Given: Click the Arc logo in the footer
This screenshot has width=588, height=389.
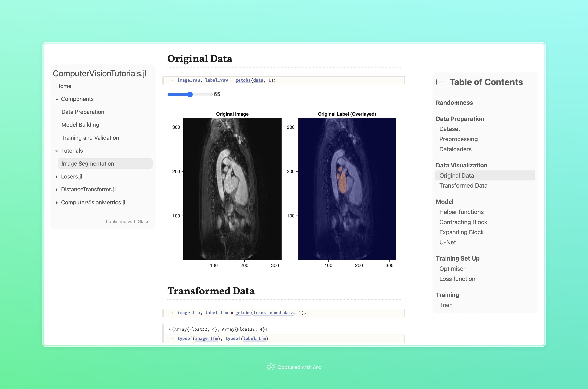Looking at the screenshot, I should click(271, 367).
